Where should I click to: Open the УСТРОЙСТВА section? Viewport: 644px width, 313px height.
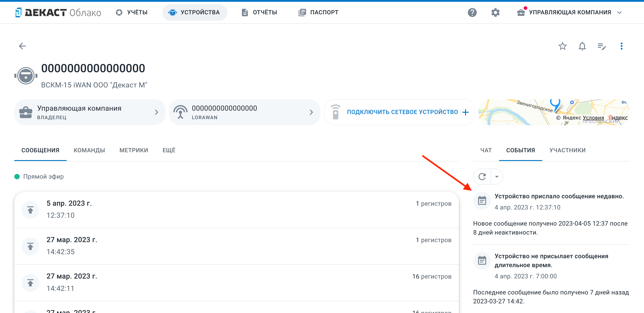pos(194,12)
